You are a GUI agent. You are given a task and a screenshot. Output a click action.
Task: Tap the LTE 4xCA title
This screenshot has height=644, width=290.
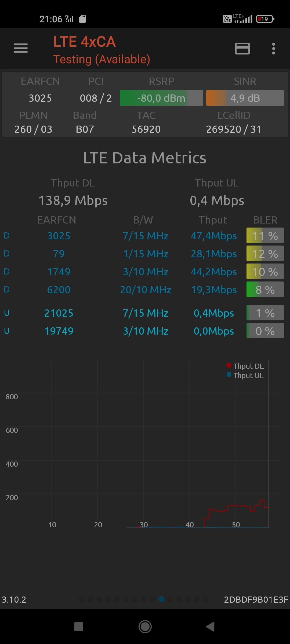(x=85, y=42)
